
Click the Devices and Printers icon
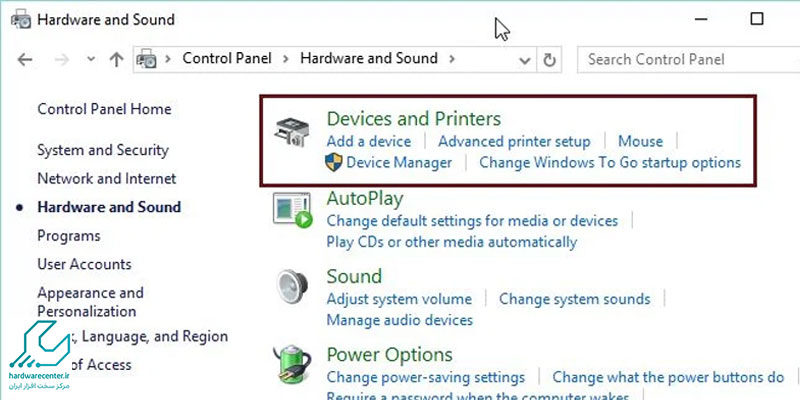[291, 133]
